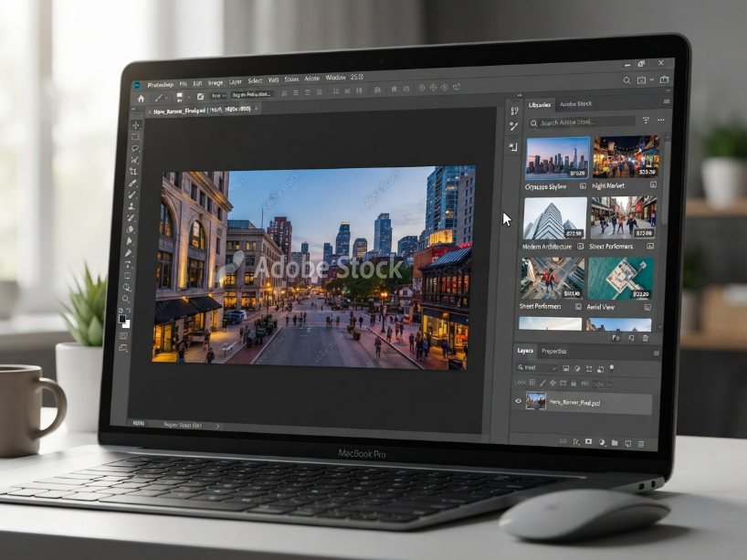The height and width of the screenshot is (560, 747).
Task: Click the Search Adobe Stock field
Action: pos(582,122)
